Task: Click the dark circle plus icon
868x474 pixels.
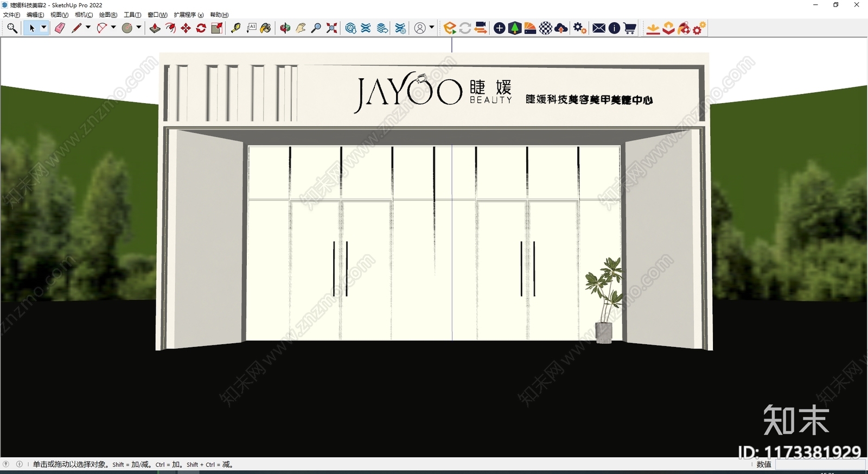Action: point(500,28)
